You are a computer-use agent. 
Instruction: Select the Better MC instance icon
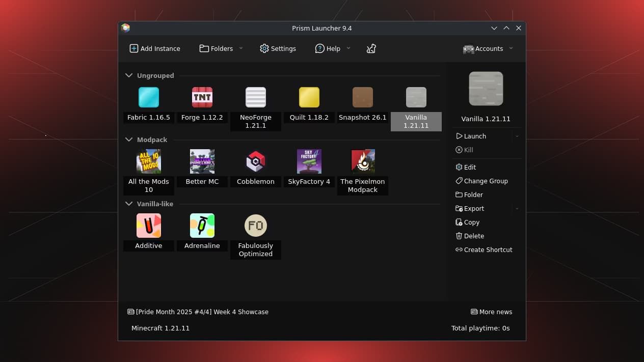coord(202,161)
